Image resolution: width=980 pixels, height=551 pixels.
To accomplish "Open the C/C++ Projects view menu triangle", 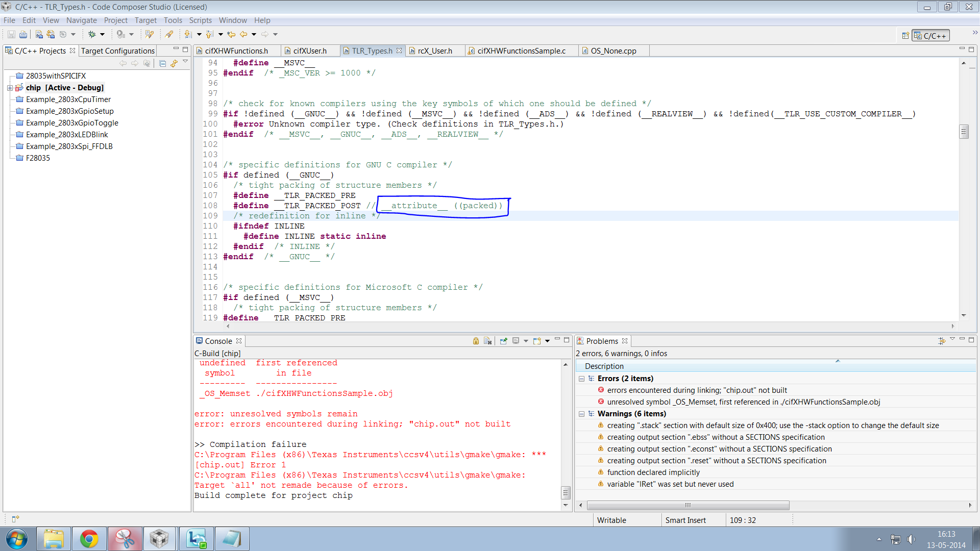I will pos(185,62).
